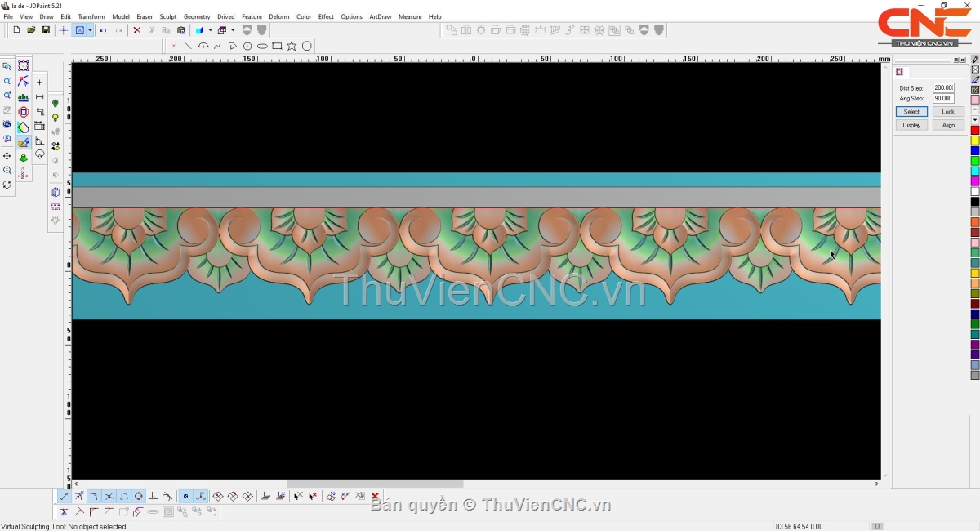Click the zoom window magnifier icon
Screen dimensions: 980x531
(7, 66)
